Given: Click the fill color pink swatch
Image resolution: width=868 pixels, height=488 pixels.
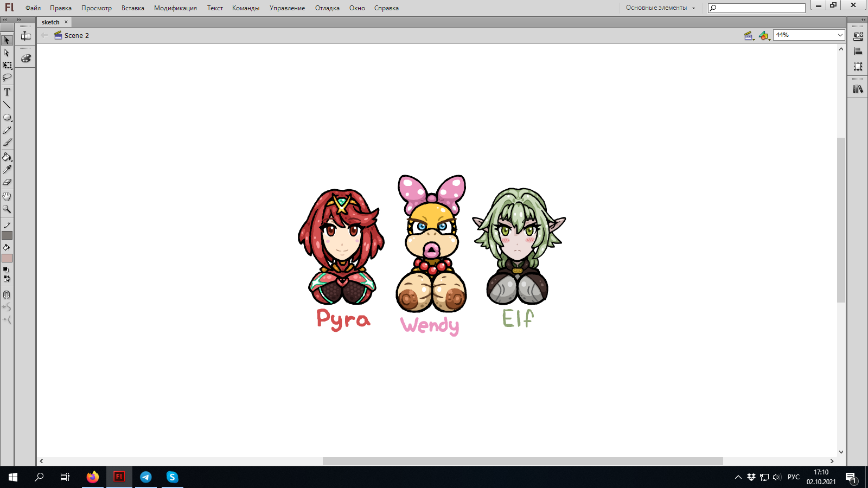Looking at the screenshot, I should coord(7,258).
